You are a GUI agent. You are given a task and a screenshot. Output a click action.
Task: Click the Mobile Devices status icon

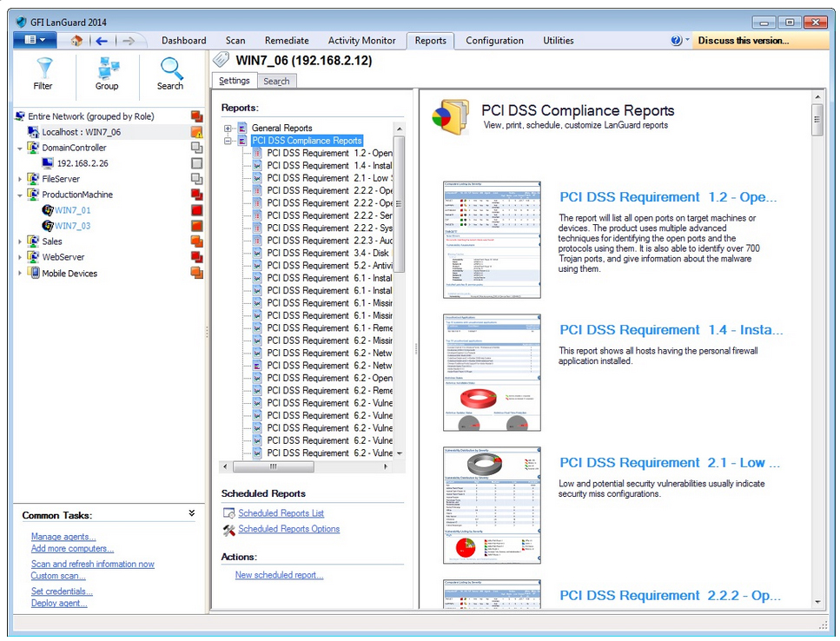click(196, 273)
